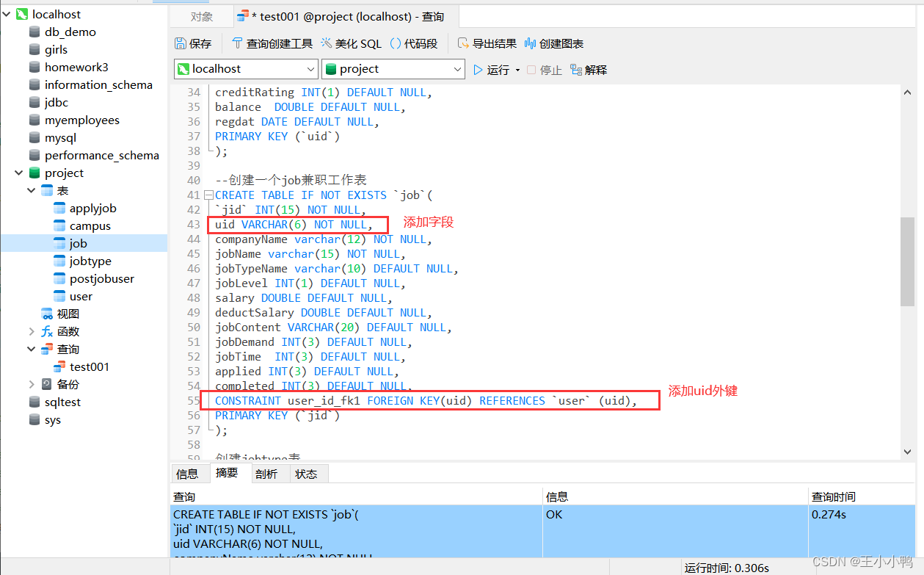Open the Run options dropdown arrow
This screenshot has width=924, height=575.
(x=517, y=70)
